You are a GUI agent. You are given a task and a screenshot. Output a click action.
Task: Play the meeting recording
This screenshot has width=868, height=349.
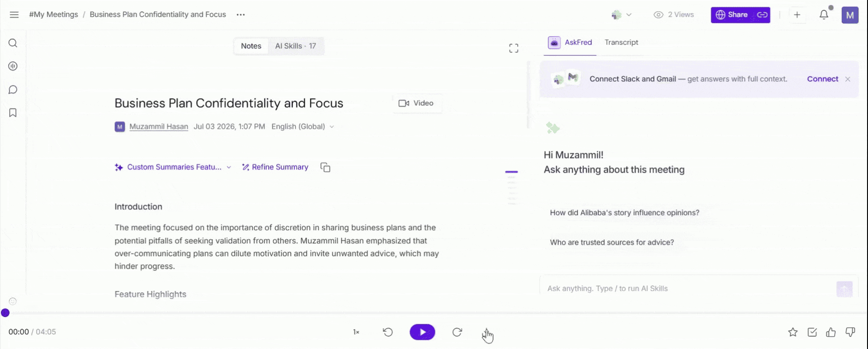423,332
